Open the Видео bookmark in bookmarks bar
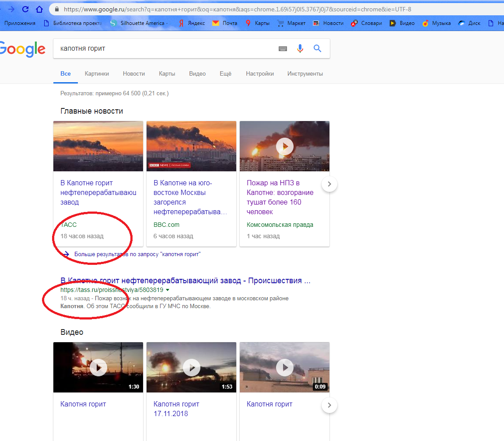 [402, 23]
